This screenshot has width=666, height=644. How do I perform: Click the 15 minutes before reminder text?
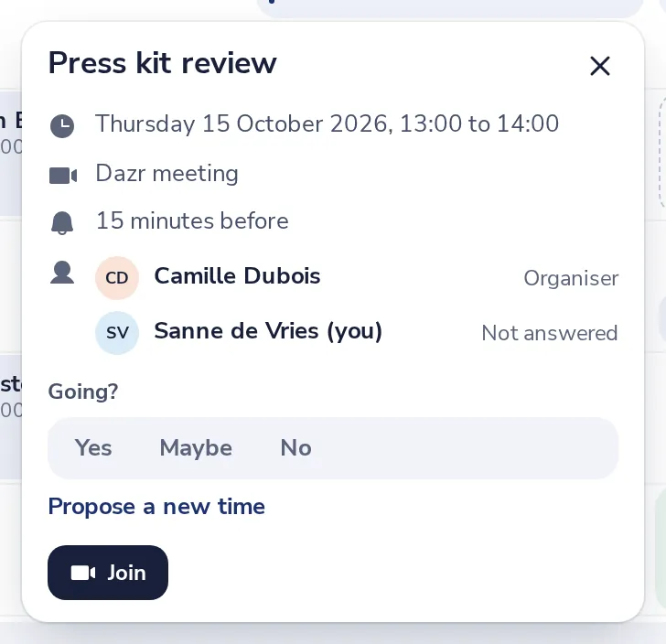coord(192,220)
